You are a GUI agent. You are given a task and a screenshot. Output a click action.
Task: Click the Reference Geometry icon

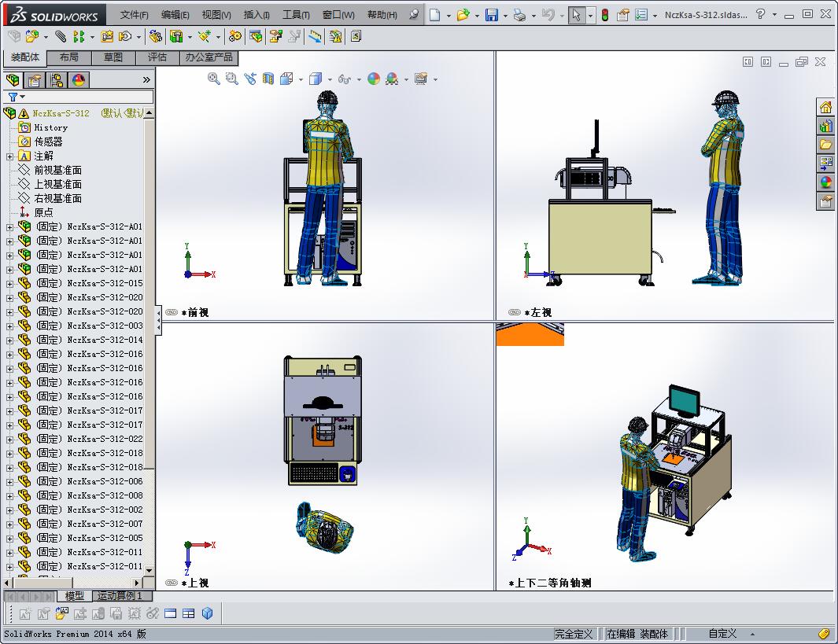(204, 36)
